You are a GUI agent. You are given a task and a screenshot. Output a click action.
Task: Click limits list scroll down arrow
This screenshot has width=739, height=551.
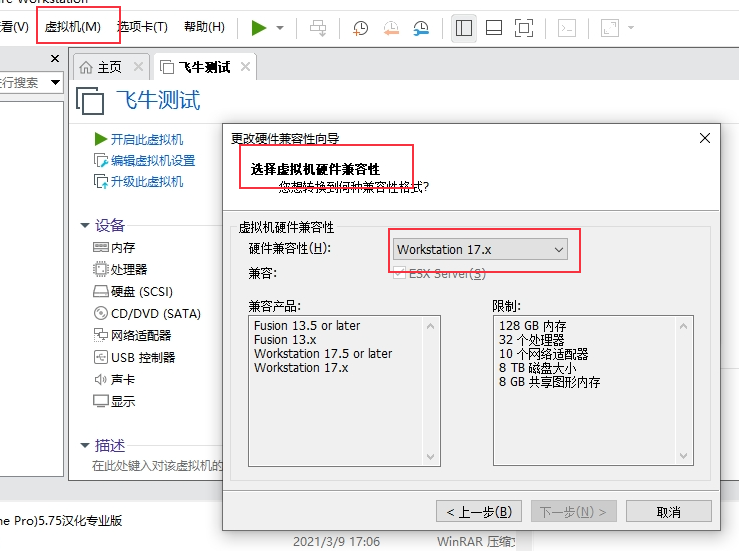pos(683,456)
